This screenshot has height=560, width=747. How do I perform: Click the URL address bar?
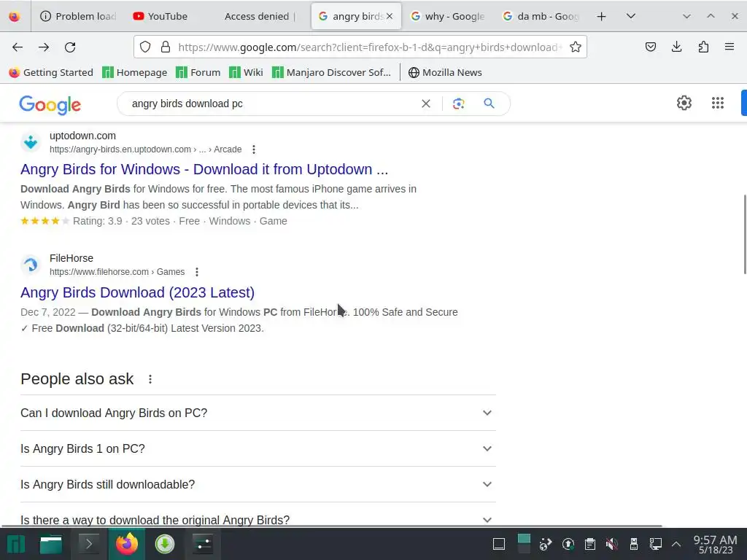pyautogui.click(x=370, y=47)
